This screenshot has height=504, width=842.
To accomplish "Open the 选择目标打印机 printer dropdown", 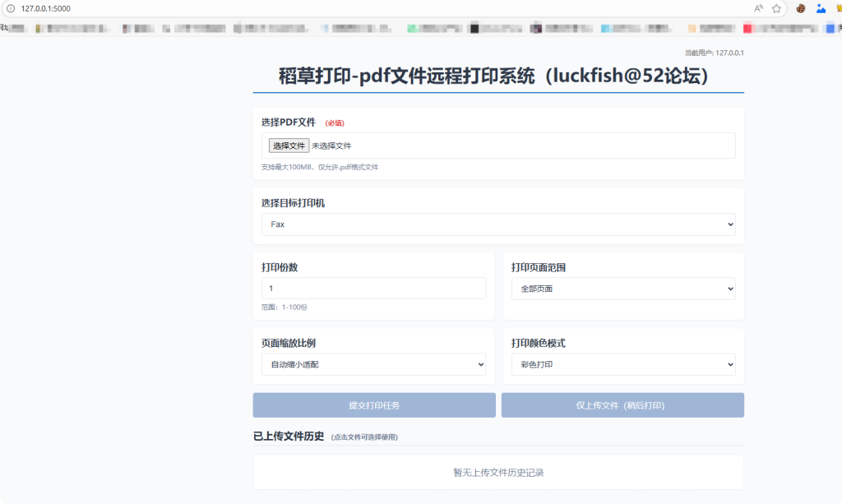I will (497, 224).
